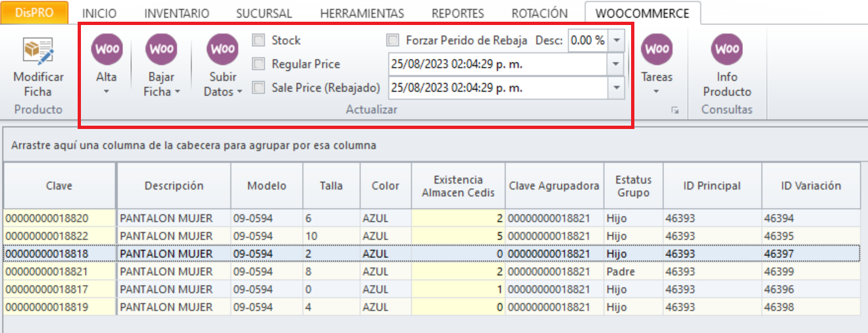Image resolution: width=868 pixels, height=333 pixels.
Task: Sort by the Clave column header
Action: [x=59, y=186]
